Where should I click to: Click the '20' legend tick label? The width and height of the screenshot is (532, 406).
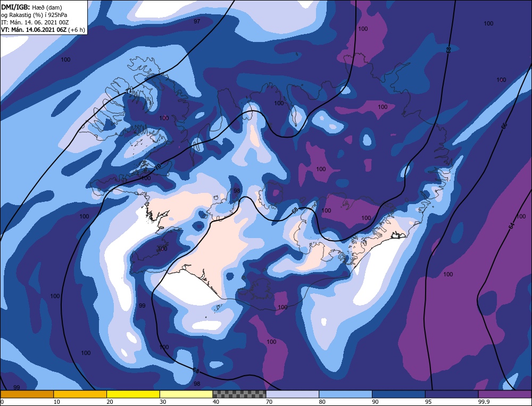point(110,402)
